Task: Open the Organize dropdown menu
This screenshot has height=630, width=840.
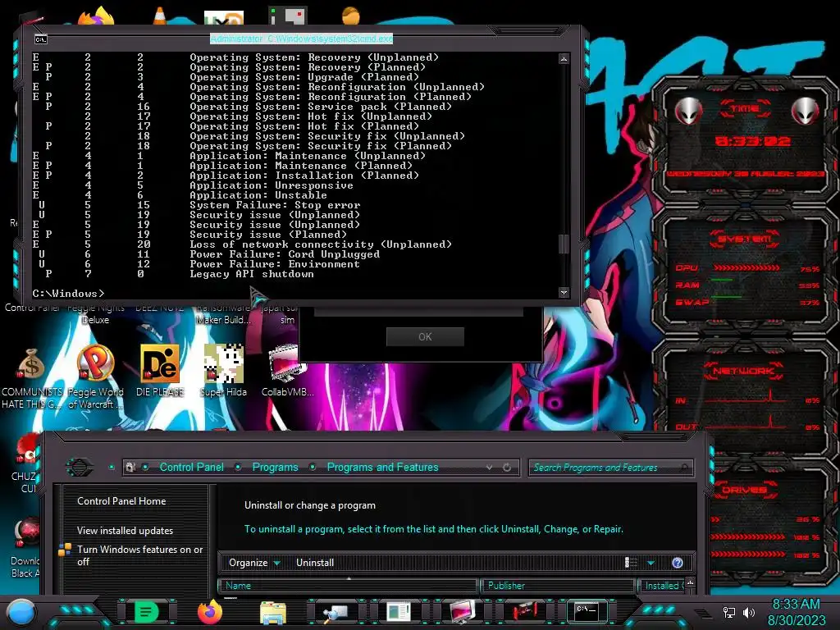Action: click(x=254, y=563)
